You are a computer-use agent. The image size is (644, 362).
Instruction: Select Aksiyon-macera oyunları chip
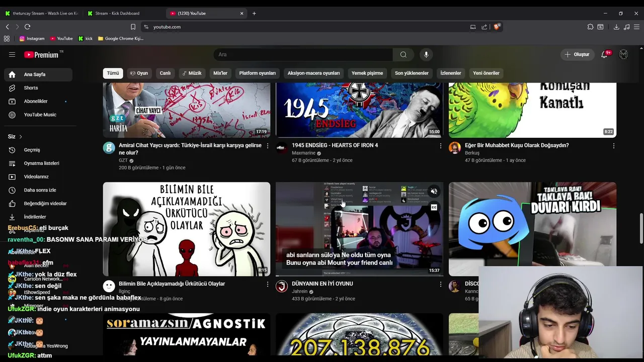click(x=313, y=73)
